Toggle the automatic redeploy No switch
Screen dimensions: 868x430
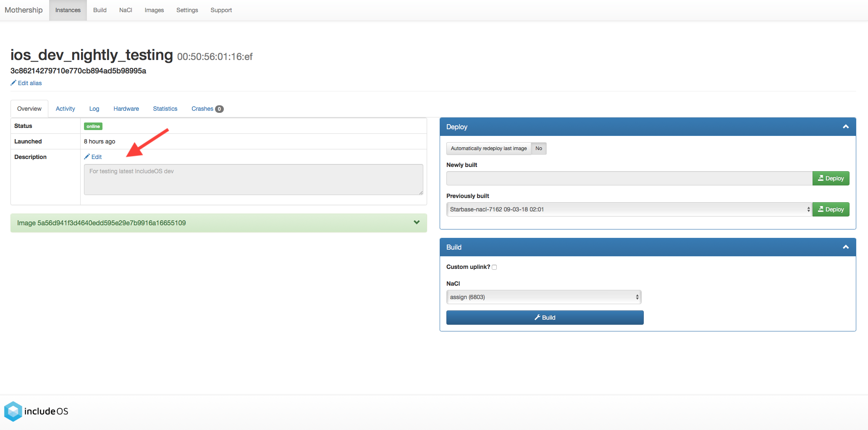[539, 149]
